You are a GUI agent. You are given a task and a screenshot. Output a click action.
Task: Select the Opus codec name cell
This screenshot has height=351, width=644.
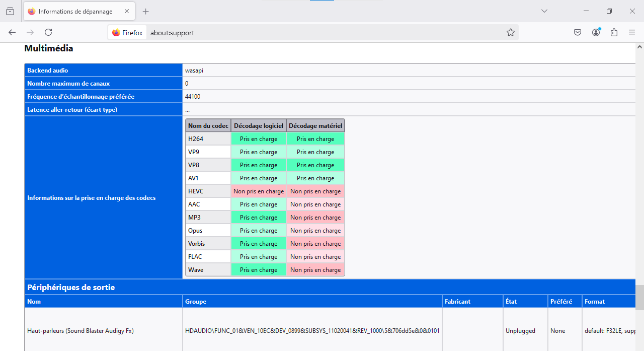208,231
